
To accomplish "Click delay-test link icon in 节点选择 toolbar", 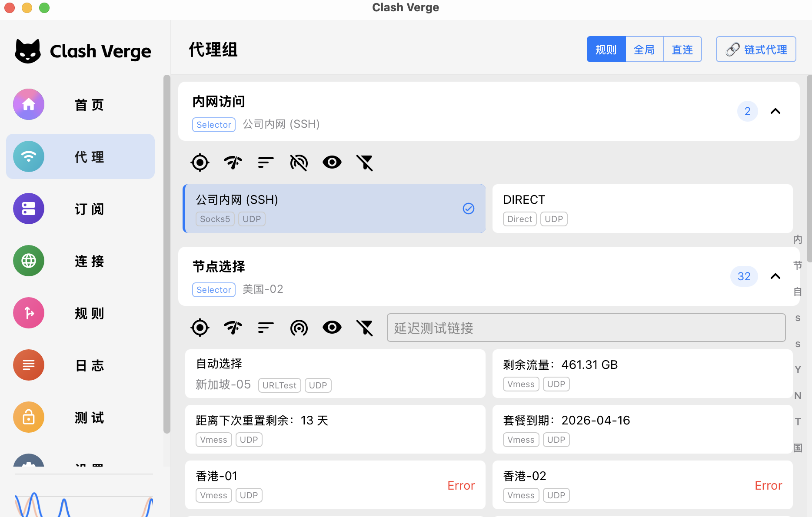I will coord(299,328).
